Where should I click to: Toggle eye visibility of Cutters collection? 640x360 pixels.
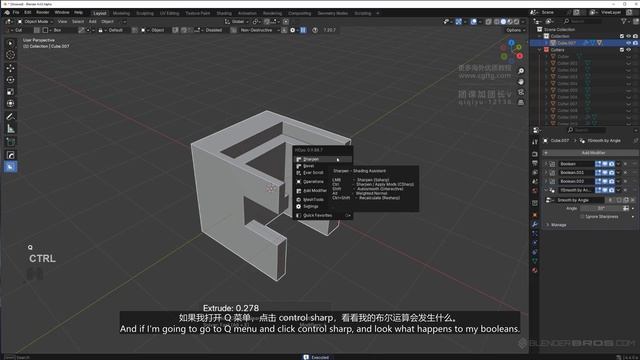629,50
